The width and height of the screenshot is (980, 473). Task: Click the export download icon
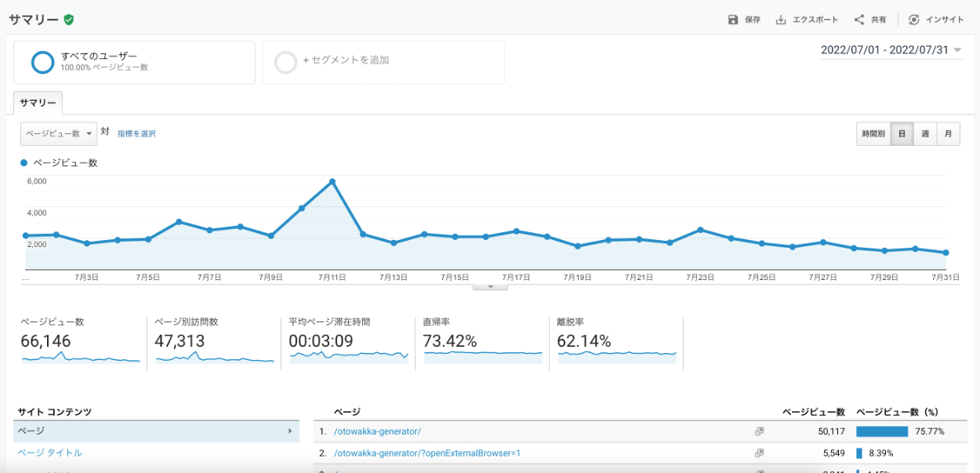coord(781,20)
